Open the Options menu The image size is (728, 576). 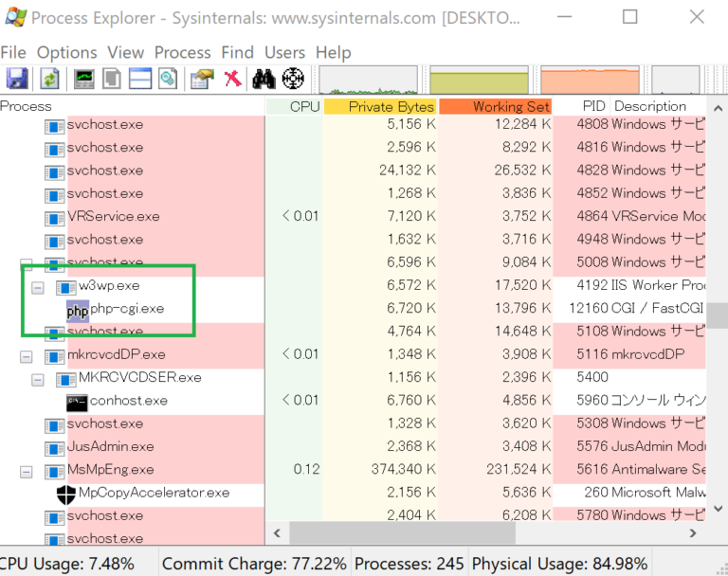coord(66,52)
